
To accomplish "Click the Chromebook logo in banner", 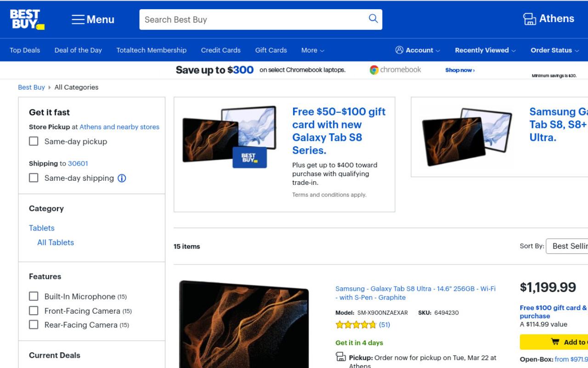I will click(x=395, y=70).
